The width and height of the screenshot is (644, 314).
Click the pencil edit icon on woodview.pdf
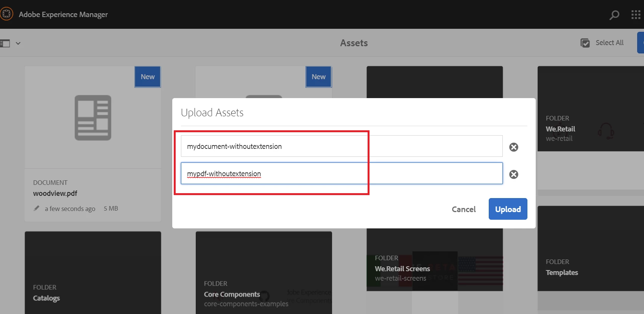point(37,208)
